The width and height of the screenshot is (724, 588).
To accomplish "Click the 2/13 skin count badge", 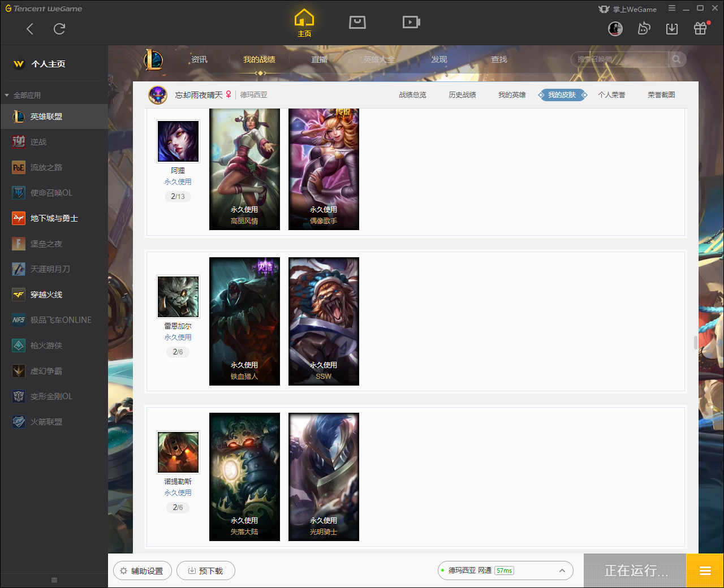I will [x=178, y=197].
